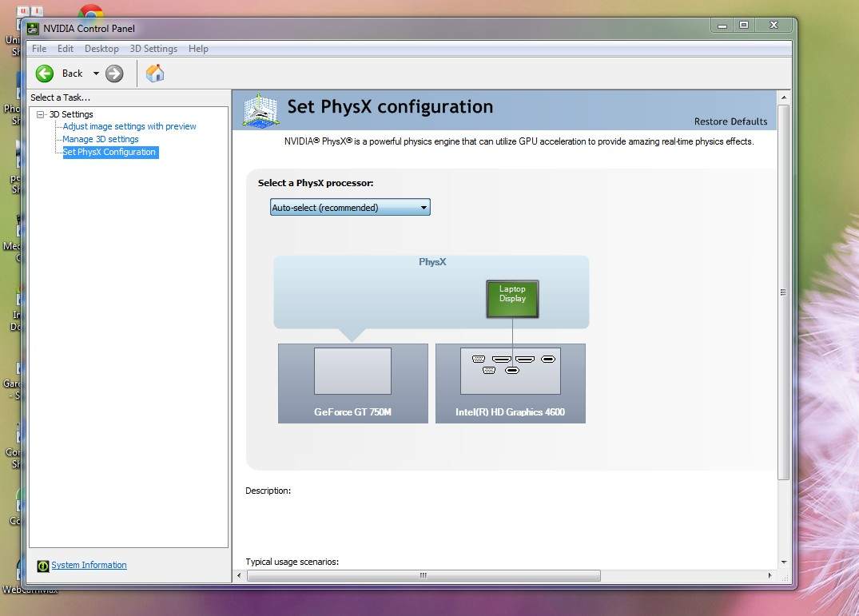Image resolution: width=859 pixels, height=616 pixels.
Task: Click the Back button label
Action: pyautogui.click(x=72, y=74)
